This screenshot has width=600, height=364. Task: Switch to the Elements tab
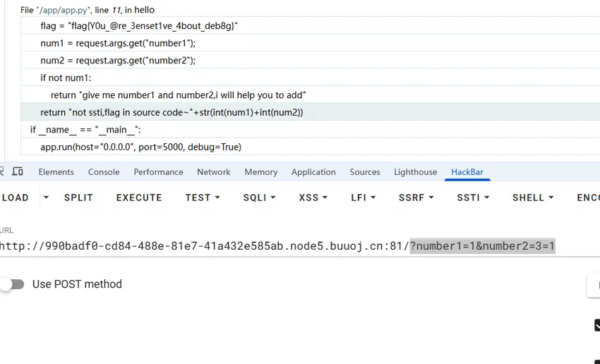(x=56, y=172)
